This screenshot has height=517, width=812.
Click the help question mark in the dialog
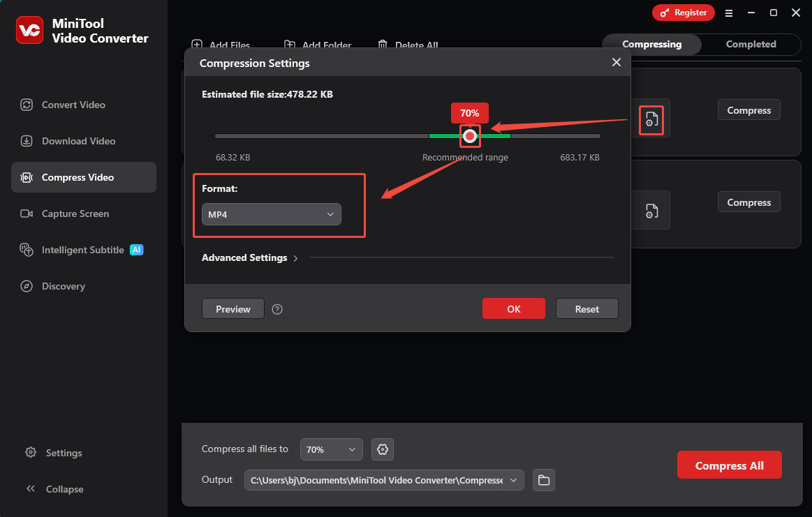[x=277, y=308]
